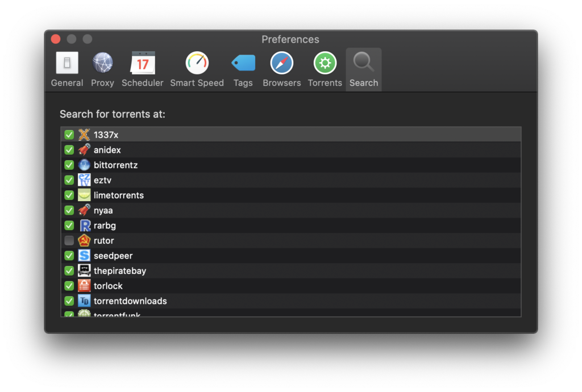
Task: Select the 1337x row text
Action: coord(106,135)
